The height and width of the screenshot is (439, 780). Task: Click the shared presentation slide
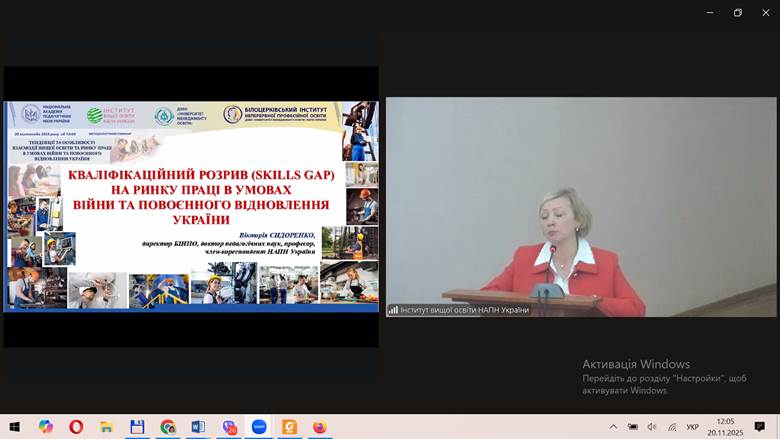point(191,206)
